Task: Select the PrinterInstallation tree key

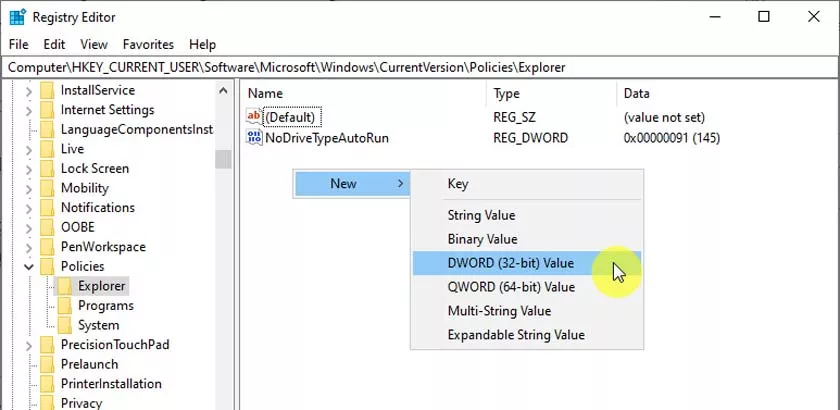Action: coord(111,384)
